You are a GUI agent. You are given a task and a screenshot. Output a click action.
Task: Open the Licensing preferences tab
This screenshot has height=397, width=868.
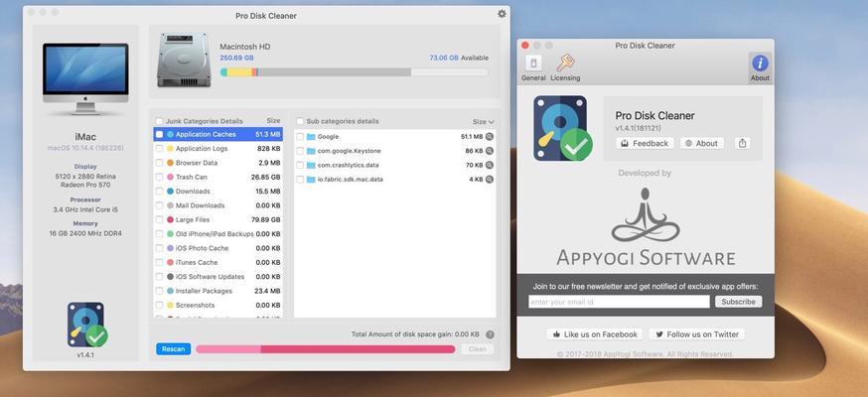pyautogui.click(x=565, y=68)
